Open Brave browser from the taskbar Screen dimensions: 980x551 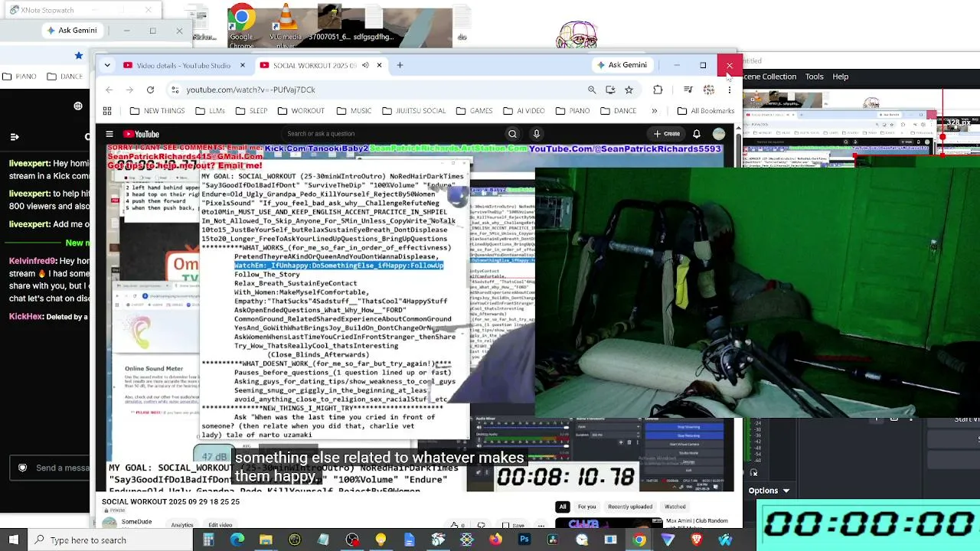point(697,540)
